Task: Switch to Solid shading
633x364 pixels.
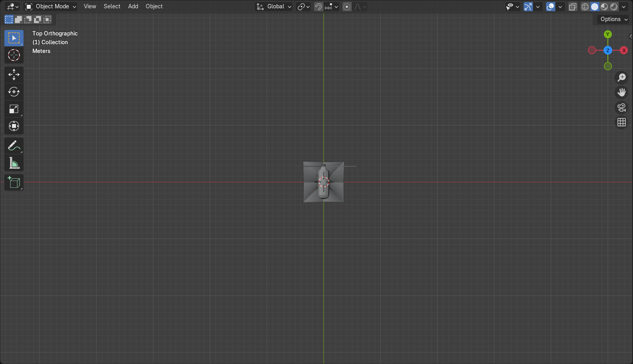Action: (x=595, y=7)
